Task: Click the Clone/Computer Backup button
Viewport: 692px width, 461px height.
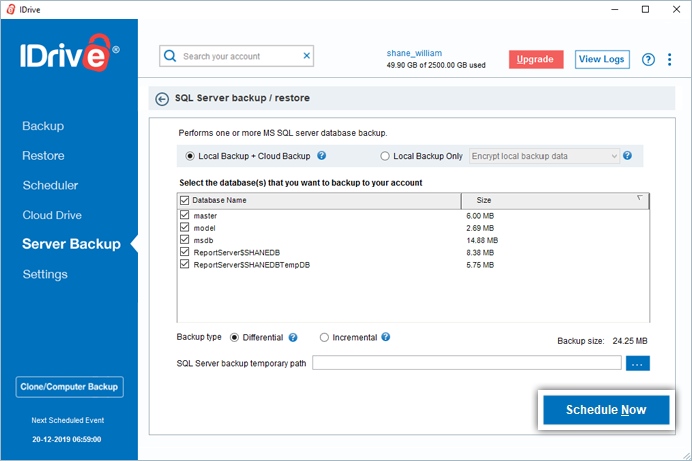Action: point(69,387)
